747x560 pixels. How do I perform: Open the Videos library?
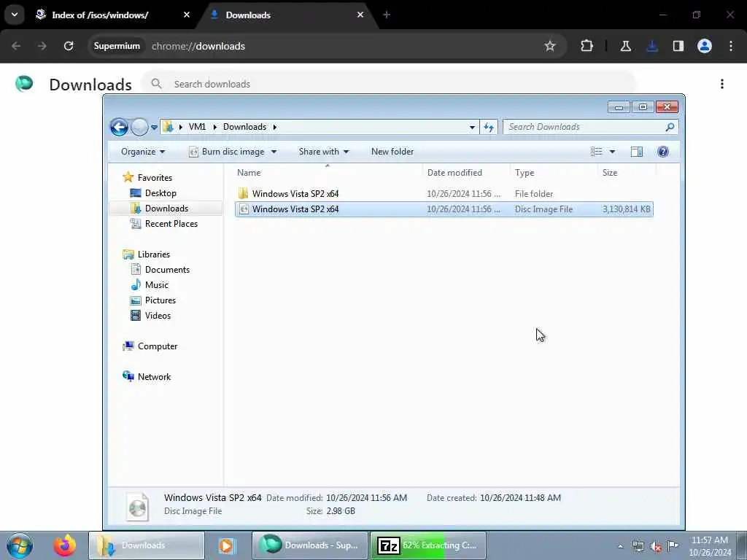pyautogui.click(x=158, y=315)
